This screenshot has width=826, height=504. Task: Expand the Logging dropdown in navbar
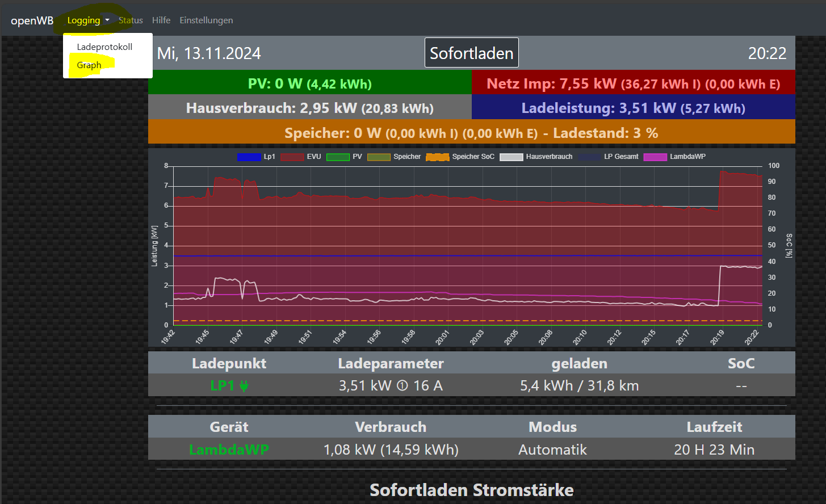[x=88, y=20]
